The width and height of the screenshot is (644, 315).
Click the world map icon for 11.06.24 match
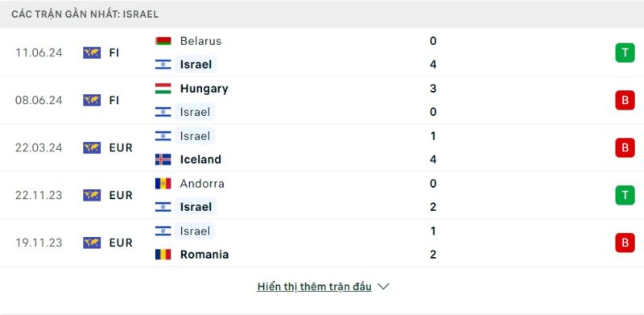pos(92,52)
